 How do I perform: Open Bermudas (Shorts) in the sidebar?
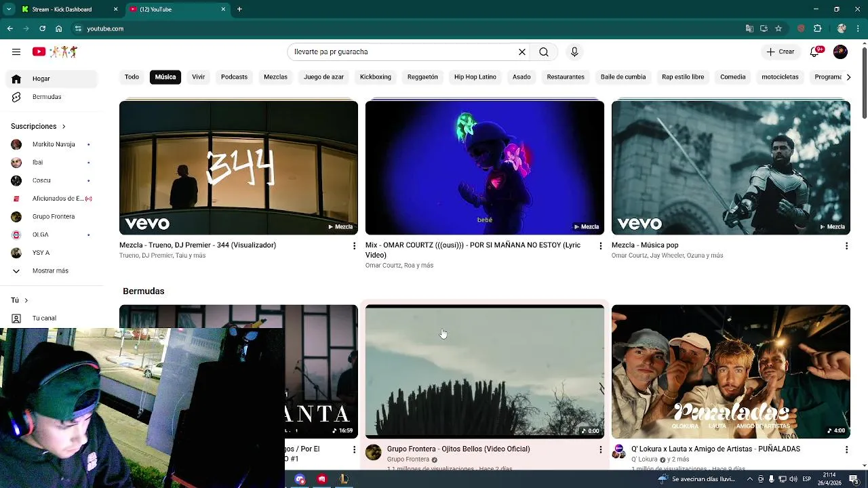click(x=53, y=97)
